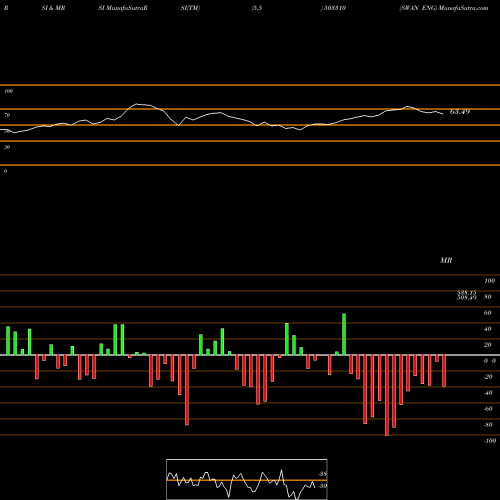Image resolution: width=500 pixels, height=500 pixels.
Task: Click the MR panel title label
Action: point(446,260)
